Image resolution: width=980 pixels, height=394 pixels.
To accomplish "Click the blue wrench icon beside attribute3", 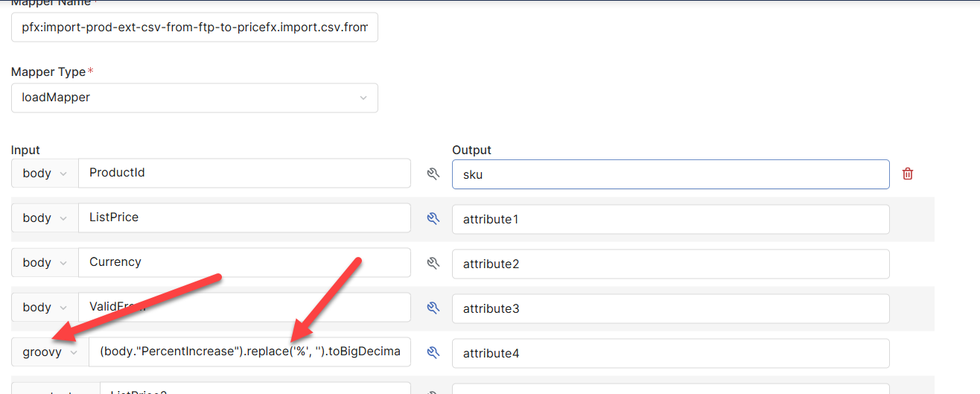I will [x=432, y=308].
